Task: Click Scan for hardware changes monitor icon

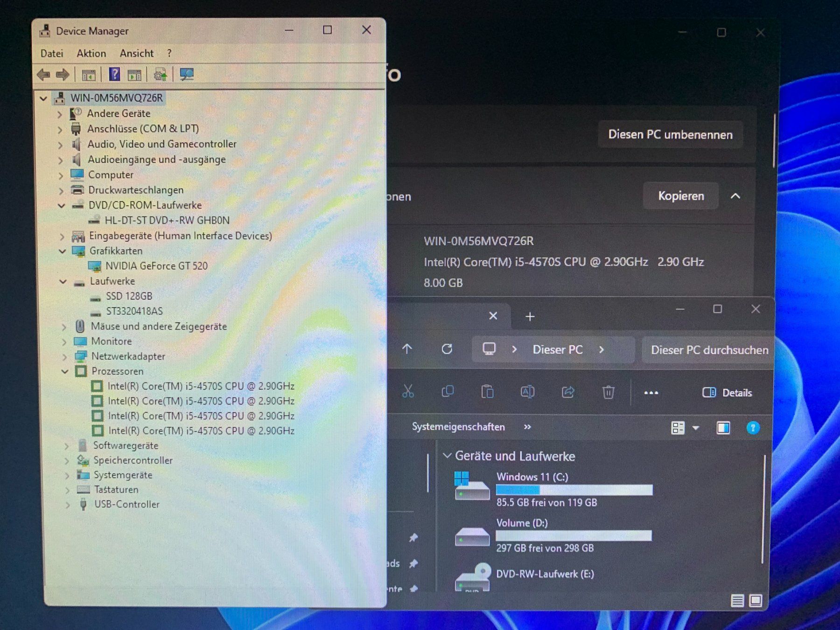Action: [187, 74]
